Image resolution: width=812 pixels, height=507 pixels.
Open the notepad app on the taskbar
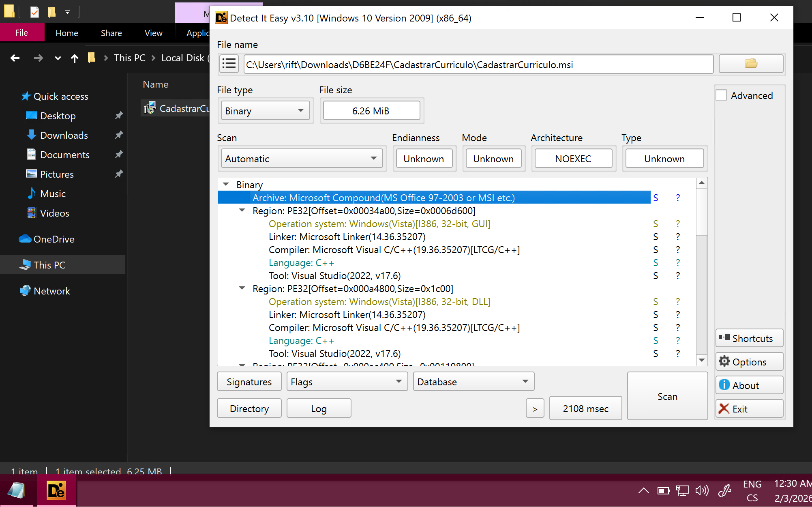click(16, 490)
